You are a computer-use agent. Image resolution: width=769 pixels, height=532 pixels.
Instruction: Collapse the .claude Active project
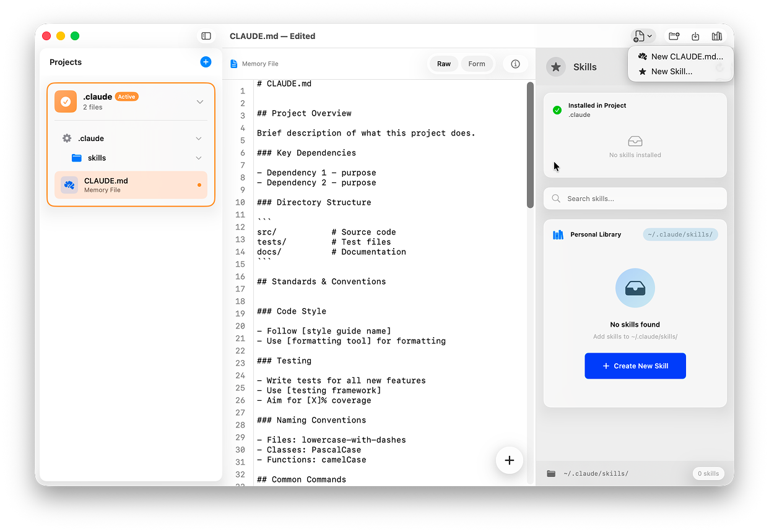(x=199, y=101)
